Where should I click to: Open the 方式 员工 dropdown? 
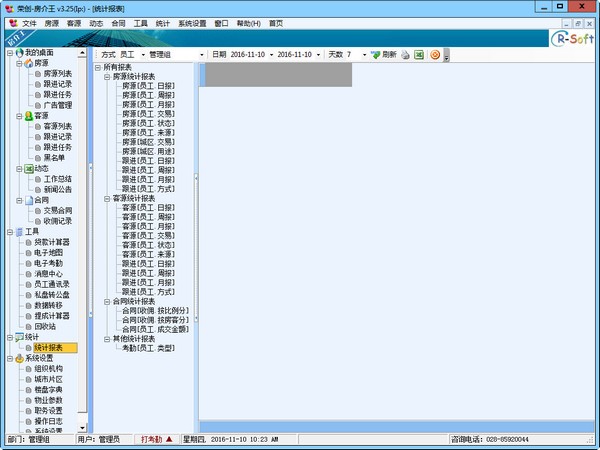click(142, 54)
